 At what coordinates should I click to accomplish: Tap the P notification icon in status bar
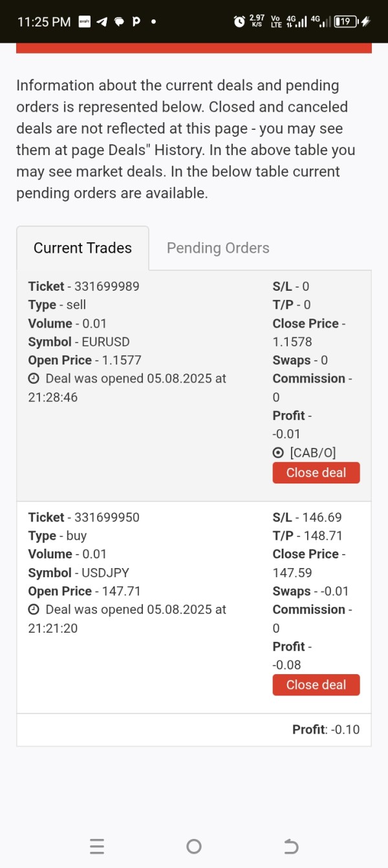(x=136, y=21)
